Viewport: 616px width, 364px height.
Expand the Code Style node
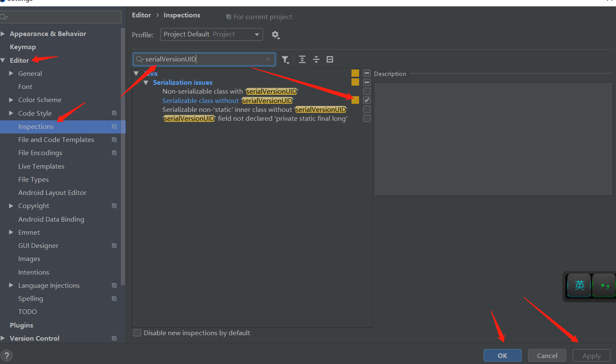click(11, 113)
